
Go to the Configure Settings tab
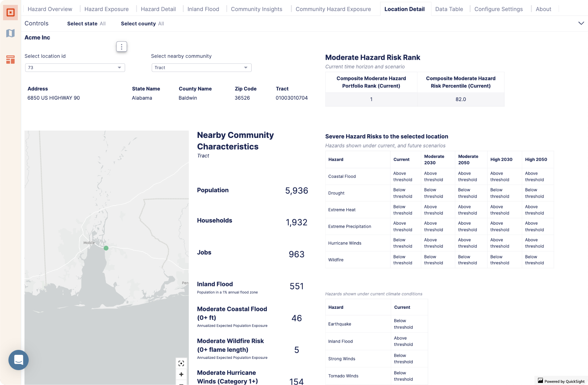498,9
